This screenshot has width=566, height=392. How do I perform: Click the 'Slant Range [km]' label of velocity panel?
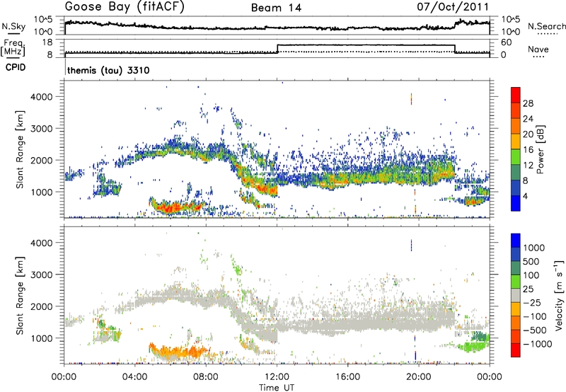click(21, 296)
